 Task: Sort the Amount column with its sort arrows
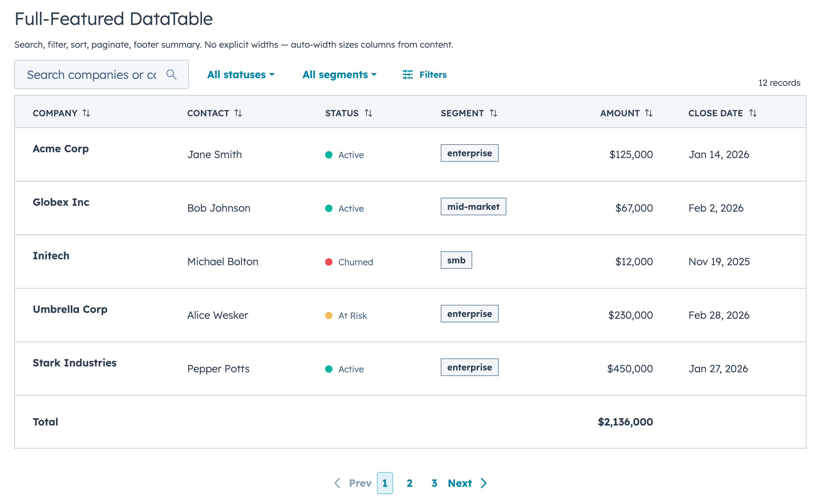click(648, 113)
